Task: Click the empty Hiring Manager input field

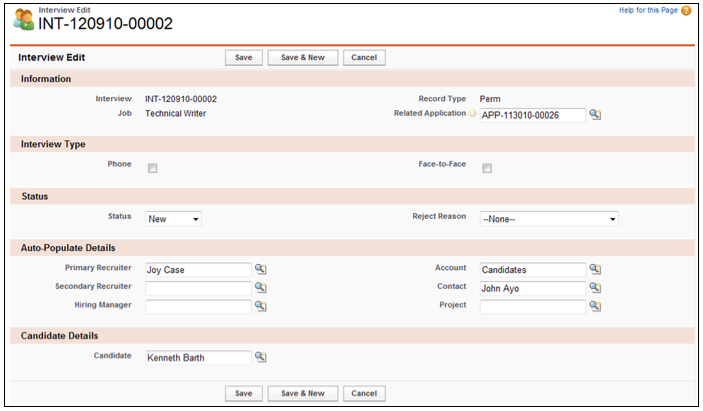Action: (x=198, y=307)
